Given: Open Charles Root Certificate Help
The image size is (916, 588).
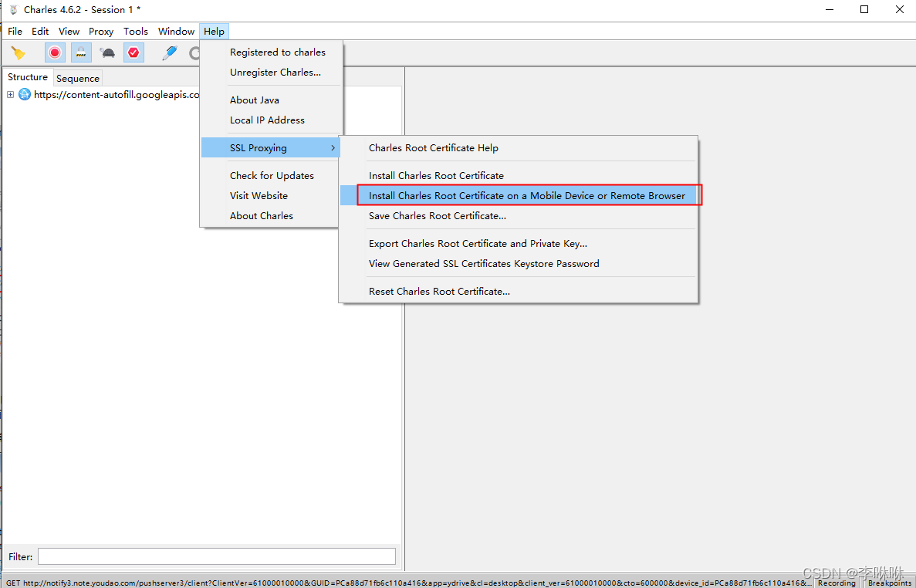Looking at the screenshot, I should [519, 148].
